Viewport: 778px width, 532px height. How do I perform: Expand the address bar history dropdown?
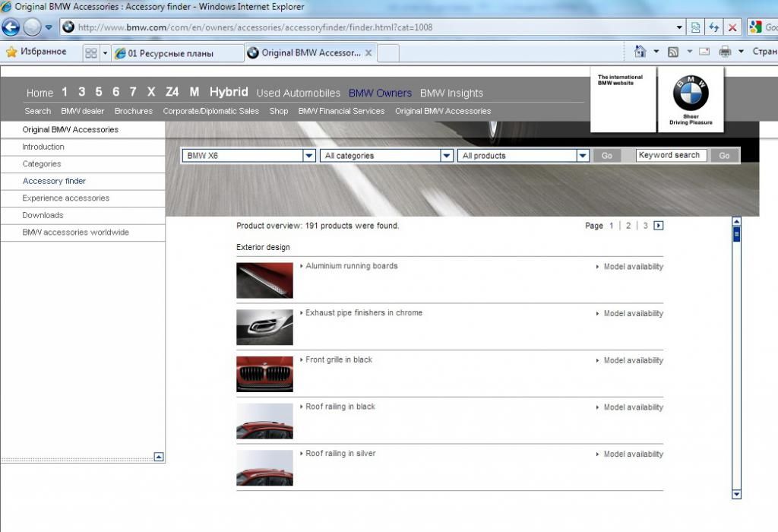point(679,27)
